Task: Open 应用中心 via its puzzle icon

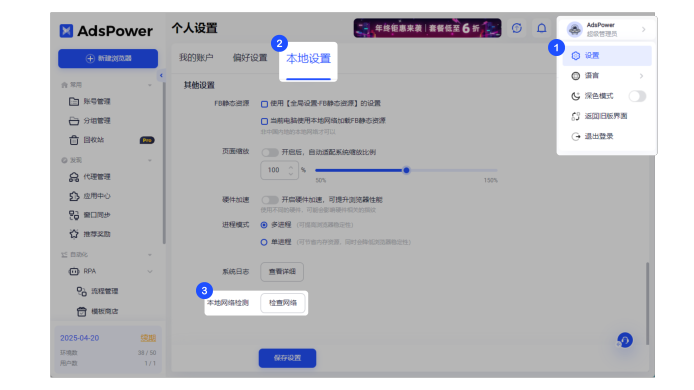Action: click(x=74, y=196)
